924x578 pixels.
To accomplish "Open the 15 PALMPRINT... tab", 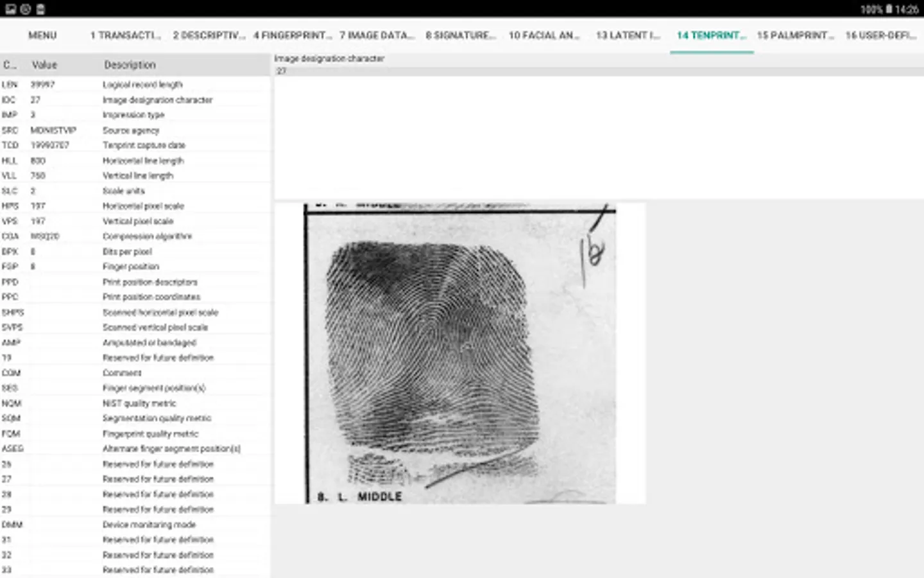I will pyautogui.click(x=796, y=35).
